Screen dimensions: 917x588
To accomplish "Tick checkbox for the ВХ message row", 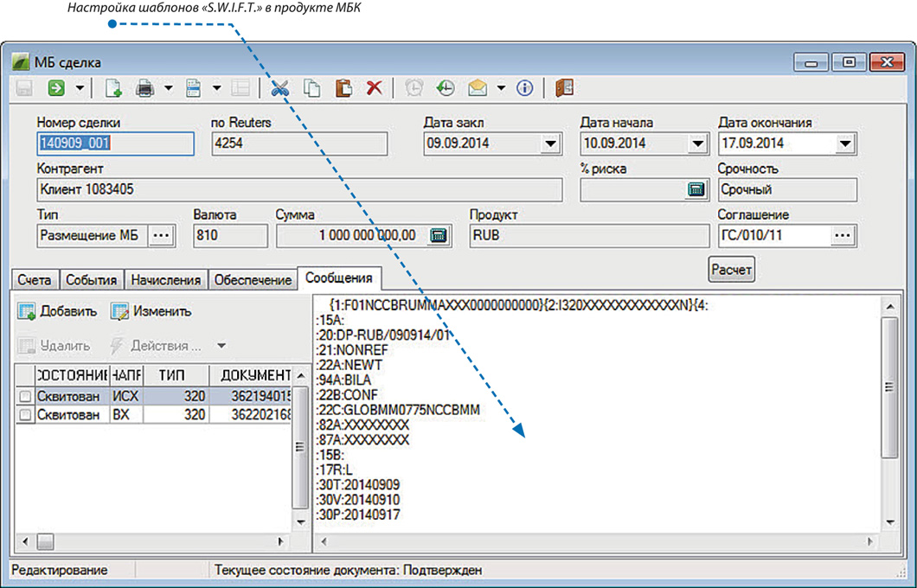I will [x=25, y=415].
